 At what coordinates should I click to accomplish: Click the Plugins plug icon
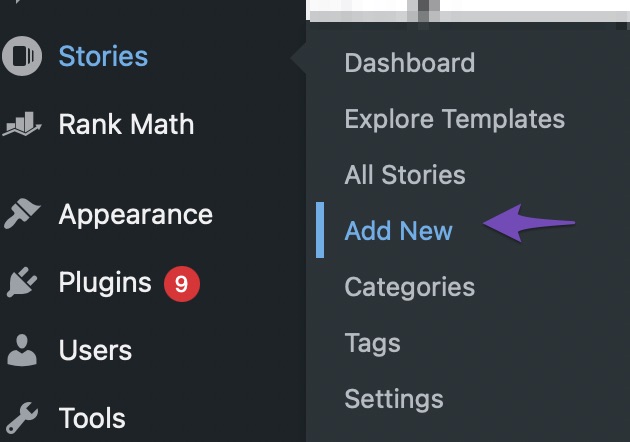[22, 282]
